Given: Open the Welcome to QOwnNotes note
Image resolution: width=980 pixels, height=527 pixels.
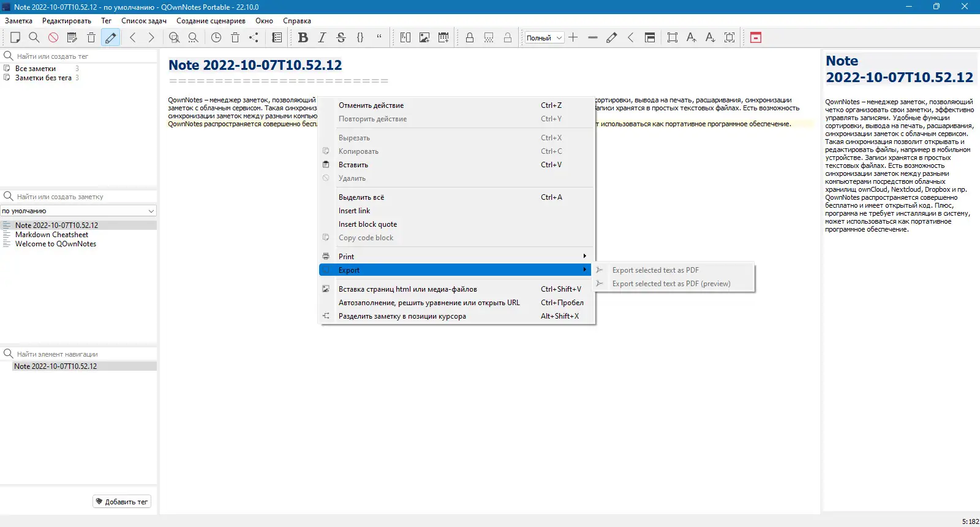Looking at the screenshot, I should point(56,244).
